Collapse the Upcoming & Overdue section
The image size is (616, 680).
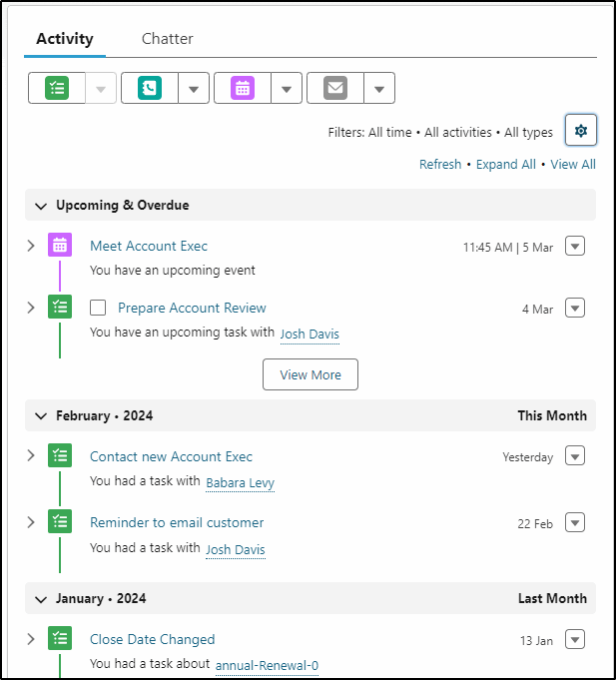pyautogui.click(x=41, y=206)
